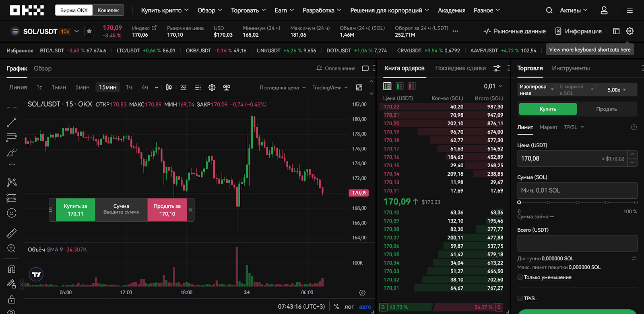The image size is (644, 314).
Task: Open Рыночные данные link
Action: point(514,31)
